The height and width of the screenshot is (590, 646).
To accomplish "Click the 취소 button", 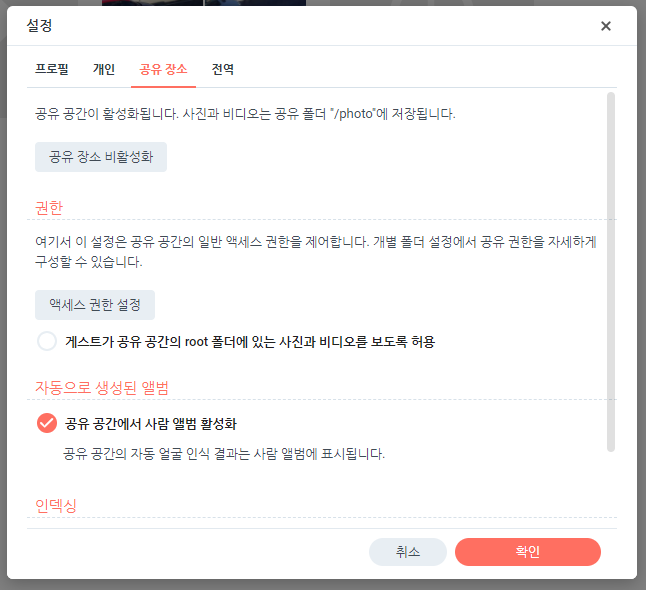I will [x=408, y=552].
